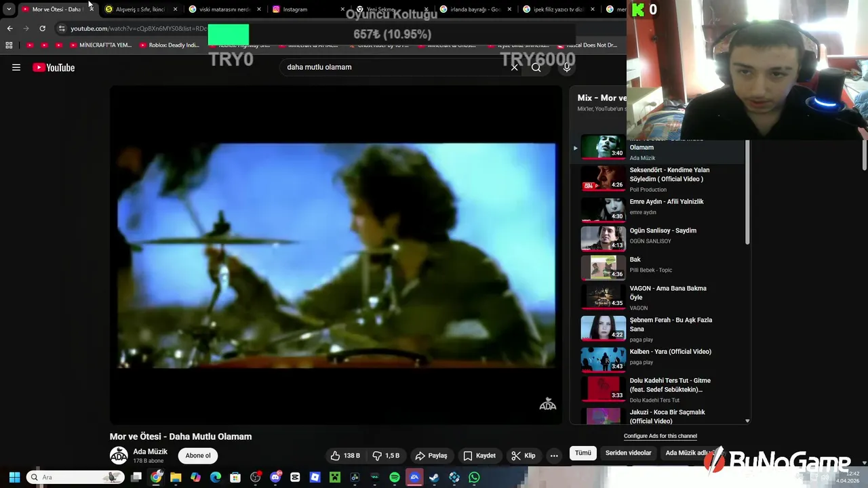Image resolution: width=868 pixels, height=488 pixels.
Task: Close the Instagram tab
Action: coord(342,9)
